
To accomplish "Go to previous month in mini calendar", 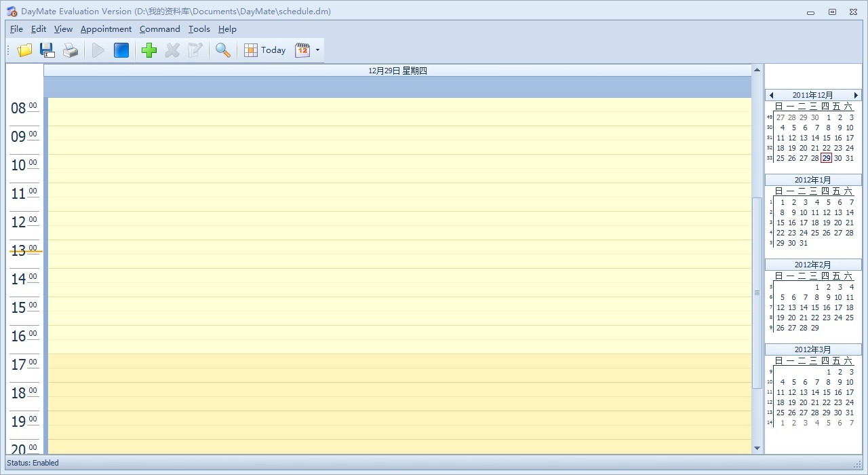I will click(772, 96).
